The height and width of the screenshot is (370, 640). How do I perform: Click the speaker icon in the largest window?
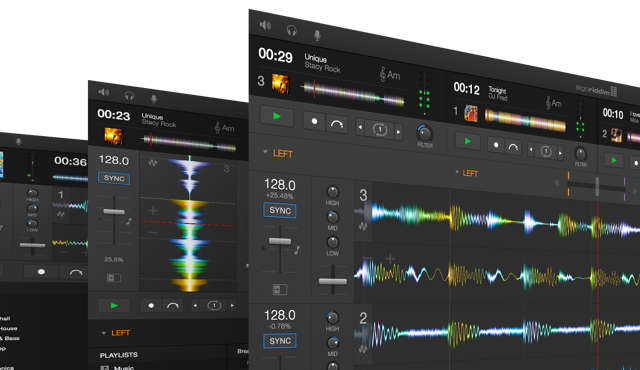click(265, 25)
